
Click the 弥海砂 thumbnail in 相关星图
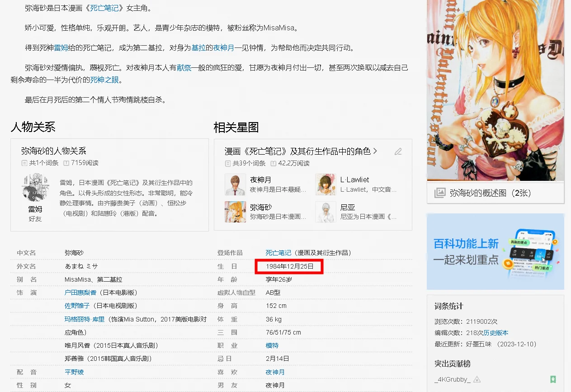tap(236, 212)
